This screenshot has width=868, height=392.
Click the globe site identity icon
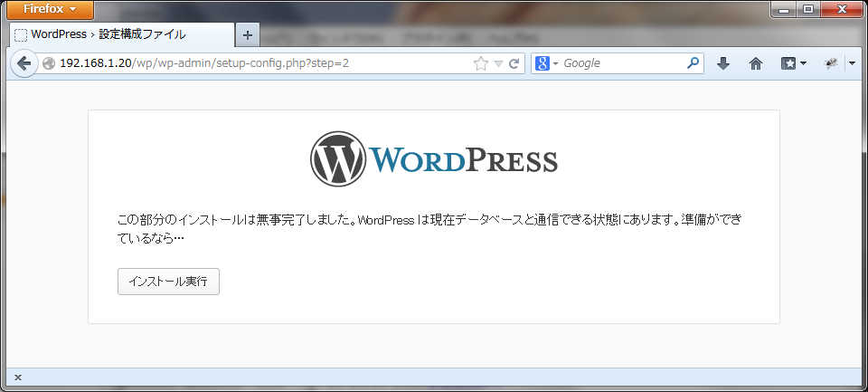(x=49, y=63)
